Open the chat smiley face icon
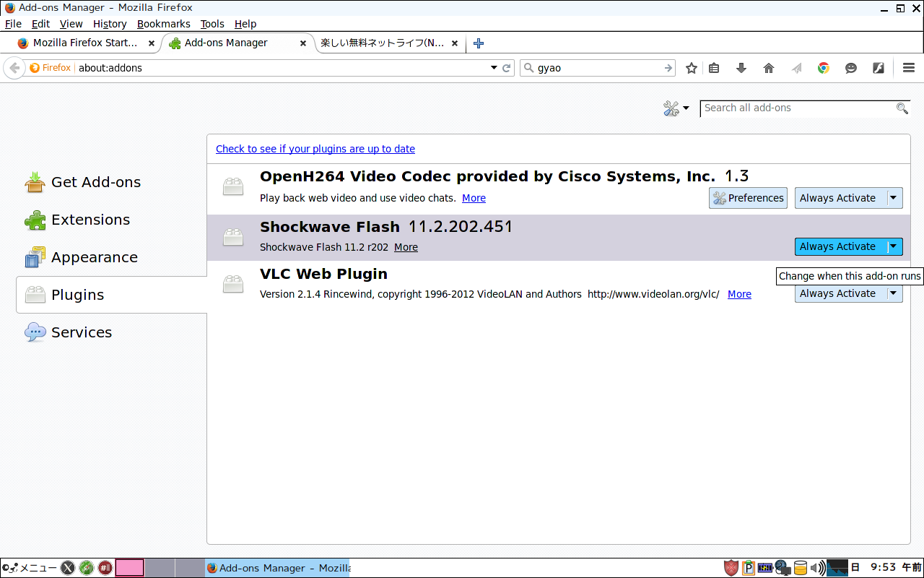This screenshot has width=924, height=578. 851,68
